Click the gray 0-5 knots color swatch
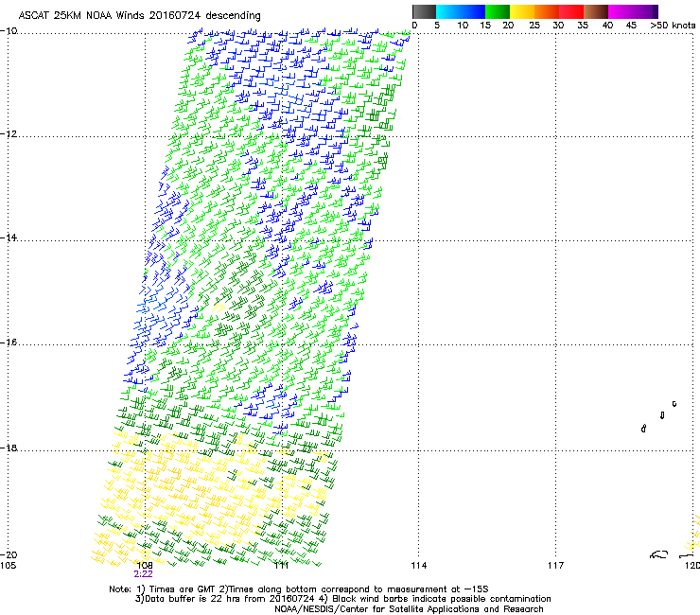Image resolution: width=700 pixels, height=615 pixels. click(x=424, y=11)
